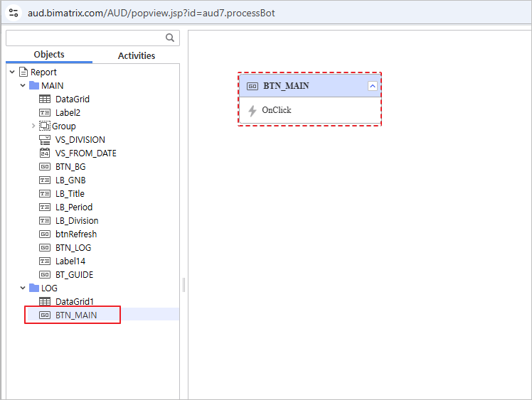
Task: Collapse the MAIN folder in tree
Action: (x=23, y=86)
